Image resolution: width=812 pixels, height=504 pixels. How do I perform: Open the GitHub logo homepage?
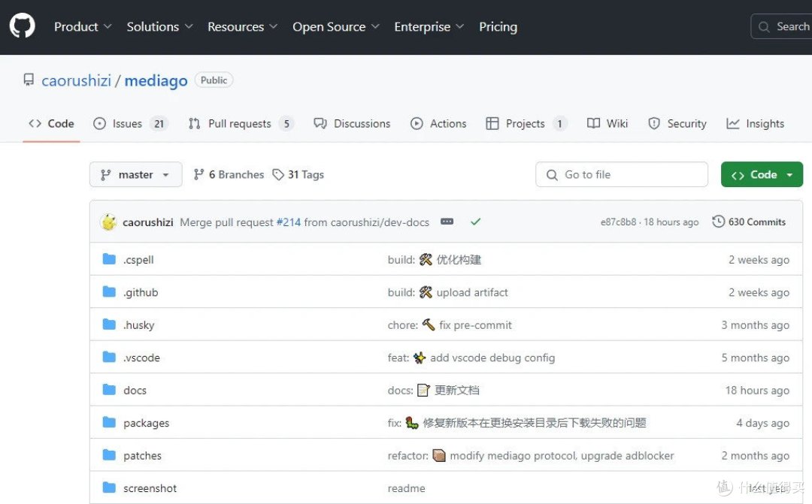tap(23, 26)
